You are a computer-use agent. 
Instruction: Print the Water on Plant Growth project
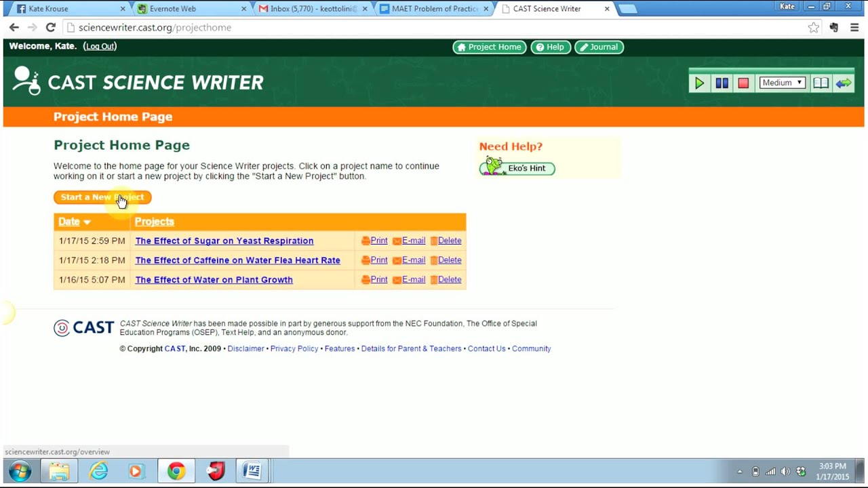point(374,280)
